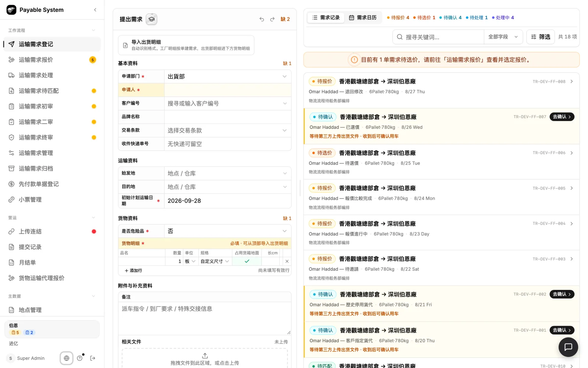Click the 上传连结 link icon
The height and width of the screenshot is (368, 588).
tap(11, 231)
